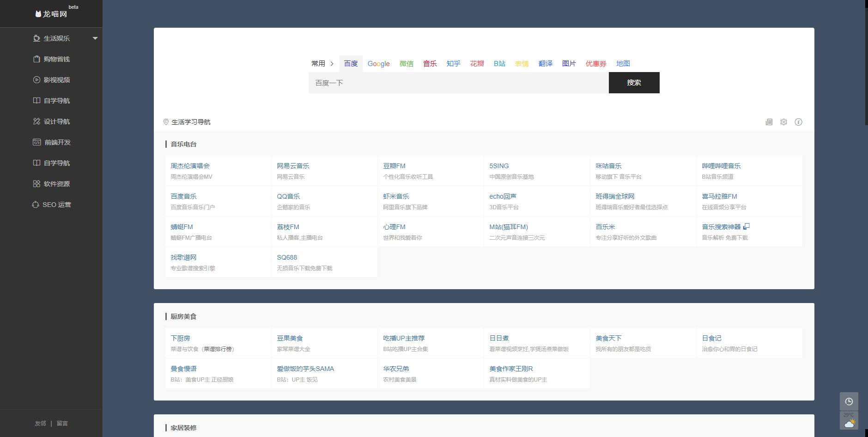Image resolution: width=868 pixels, height=437 pixels.
Task: Click the external link icon by 音乐搜索神器
Action: [x=747, y=226]
